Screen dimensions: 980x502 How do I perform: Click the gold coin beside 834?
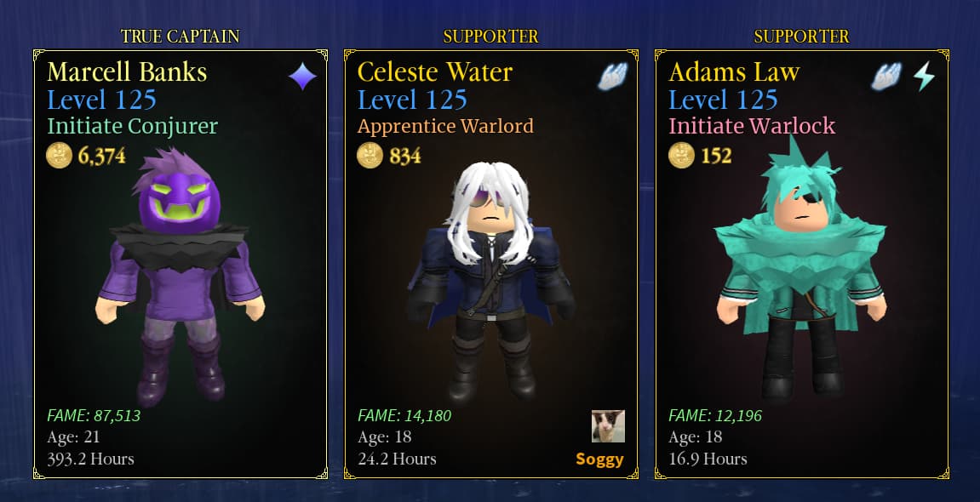pyautogui.click(x=370, y=155)
